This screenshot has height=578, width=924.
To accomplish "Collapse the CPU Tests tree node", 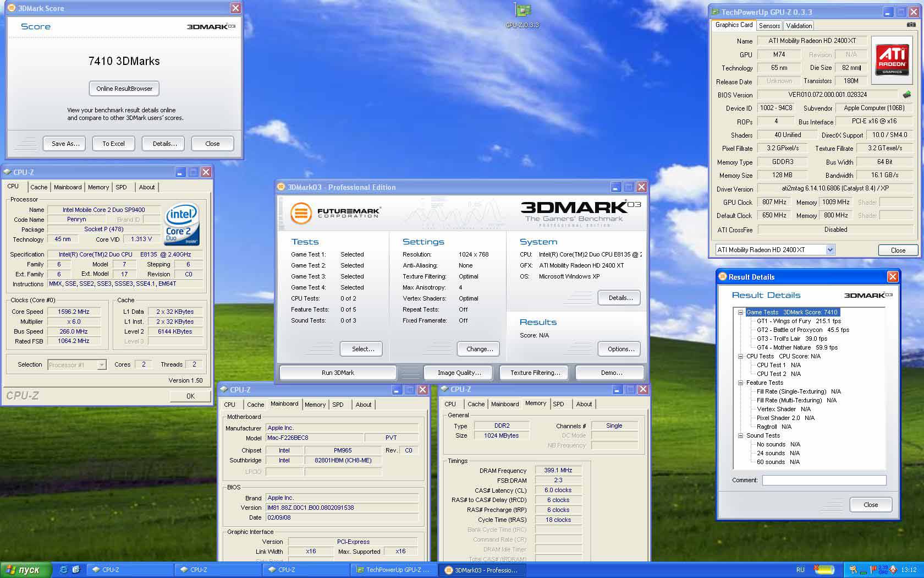I will (740, 356).
